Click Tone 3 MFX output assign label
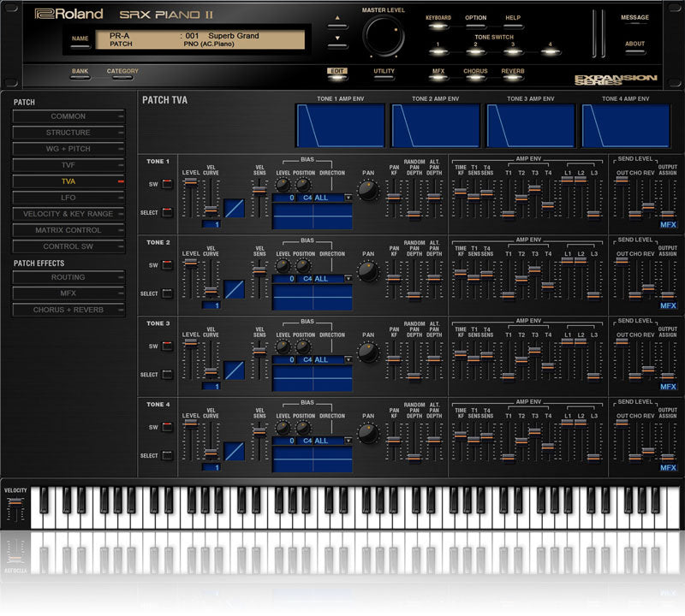The width and height of the screenshot is (685, 616). click(x=668, y=387)
